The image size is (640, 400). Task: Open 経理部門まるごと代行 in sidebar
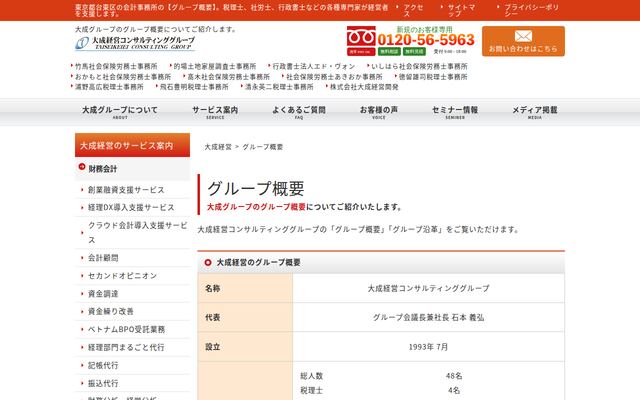point(126,347)
